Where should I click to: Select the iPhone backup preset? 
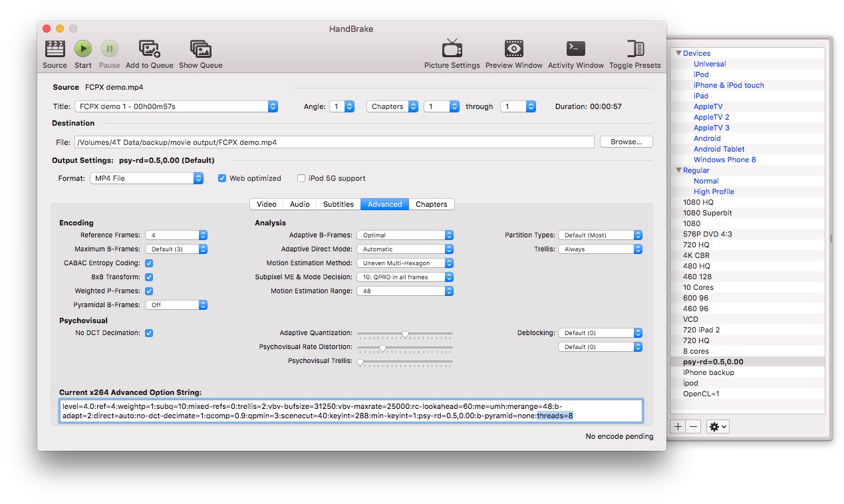(x=708, y=372)
